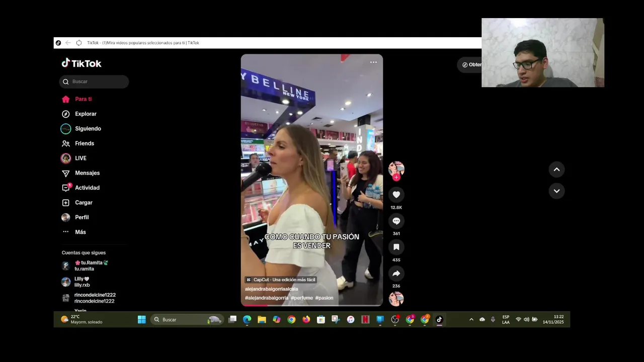Click the video progress bar
Screen dimensions: 644x362
pyautogui.click(x=312, y=305)
